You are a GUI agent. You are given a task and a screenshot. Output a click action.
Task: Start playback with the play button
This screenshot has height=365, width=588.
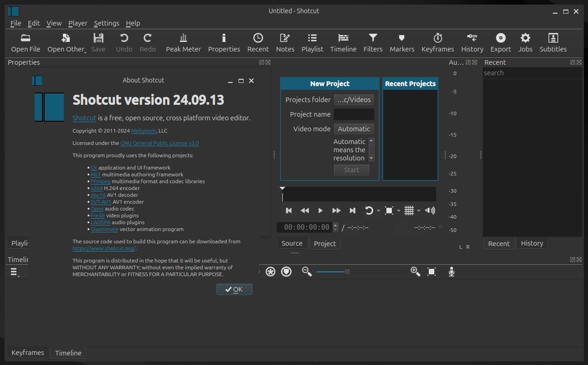coord(321,211)
